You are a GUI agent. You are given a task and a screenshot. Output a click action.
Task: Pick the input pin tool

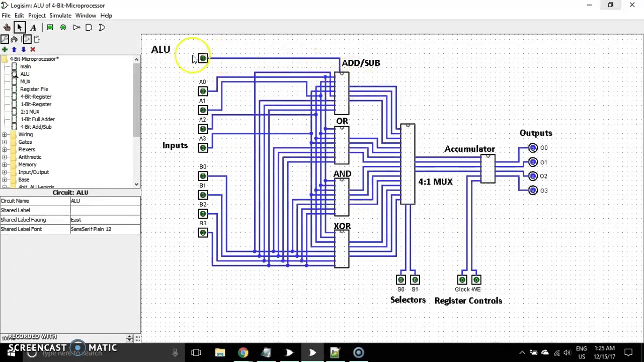(x=50, y=27)
